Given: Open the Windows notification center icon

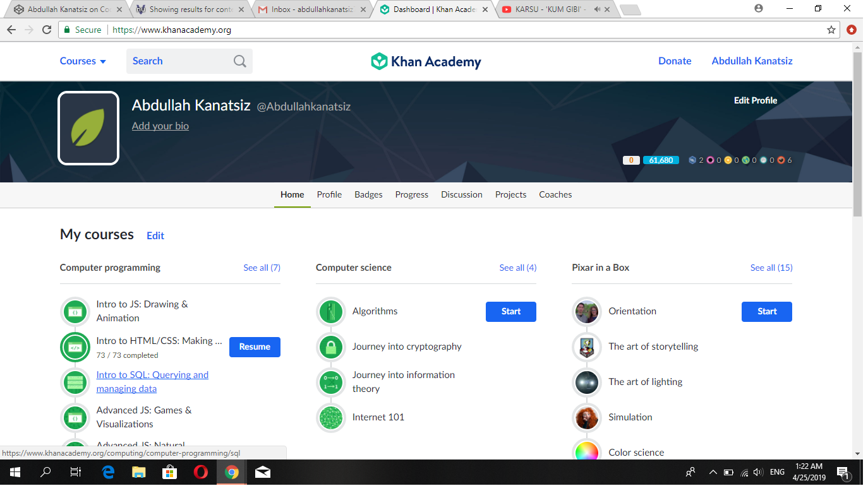Looking at the screenshot, I should click(843, 472).
